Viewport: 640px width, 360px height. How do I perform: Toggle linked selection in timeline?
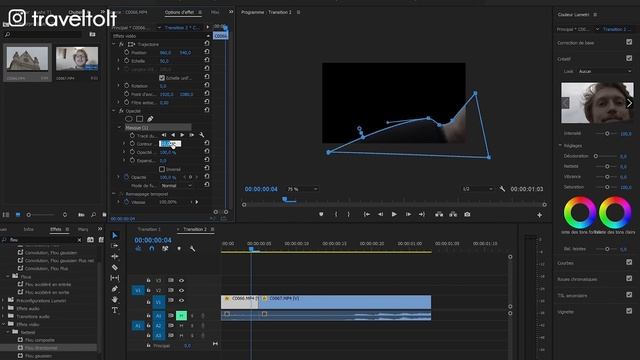165,248
